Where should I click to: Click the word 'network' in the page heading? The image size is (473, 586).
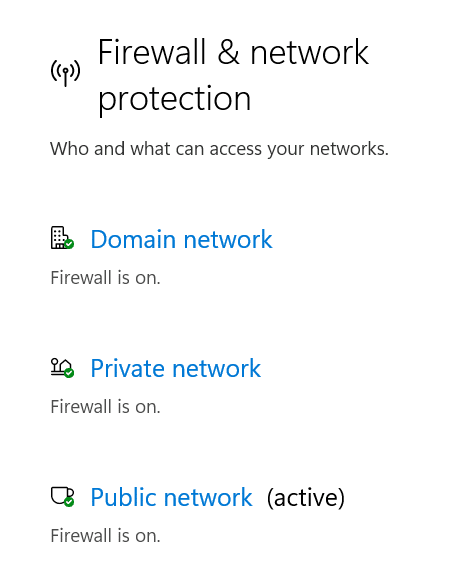[309, 53]
